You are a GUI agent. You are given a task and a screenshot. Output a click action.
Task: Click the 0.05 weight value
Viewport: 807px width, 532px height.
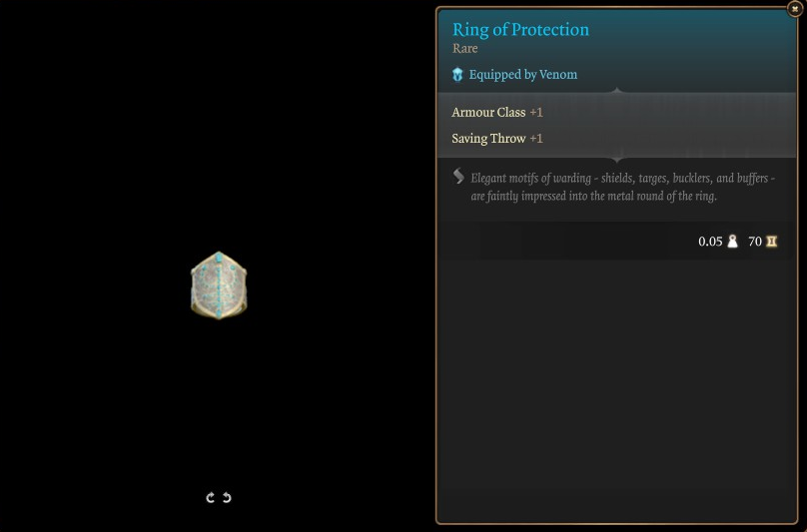(x=710, y=242)
